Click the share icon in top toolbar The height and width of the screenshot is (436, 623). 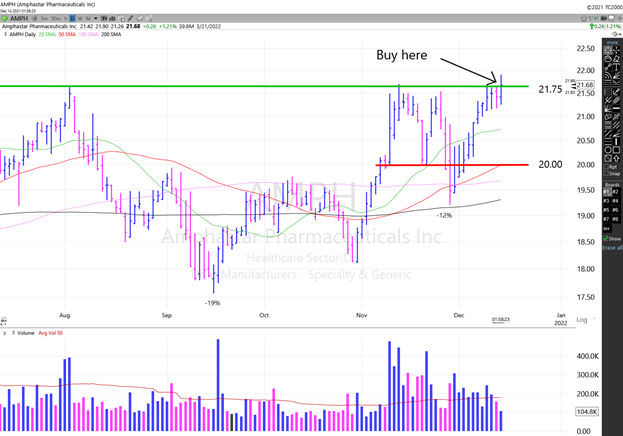pos(149,18)
